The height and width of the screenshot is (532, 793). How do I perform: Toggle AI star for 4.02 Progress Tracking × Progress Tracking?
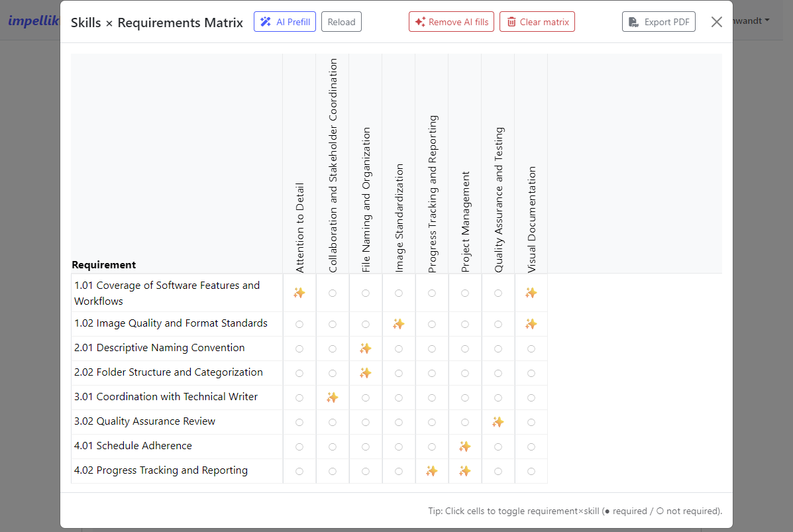[432, 471]
